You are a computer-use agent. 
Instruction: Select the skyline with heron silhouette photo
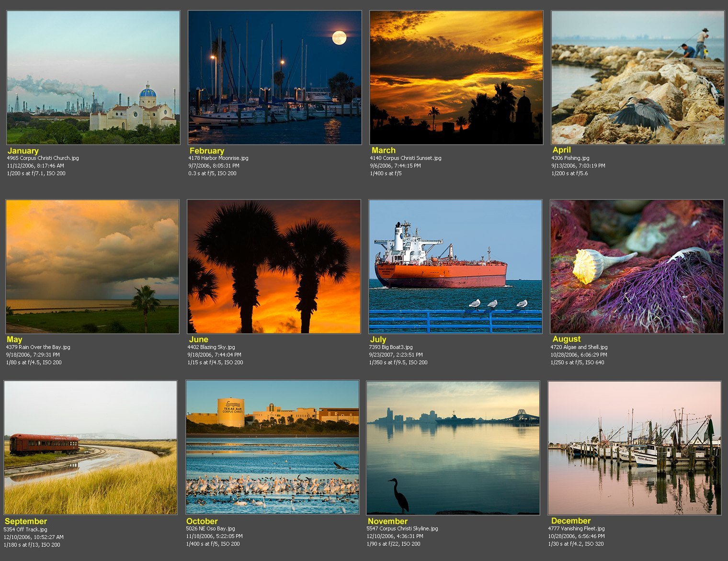(x=453, y=448)
